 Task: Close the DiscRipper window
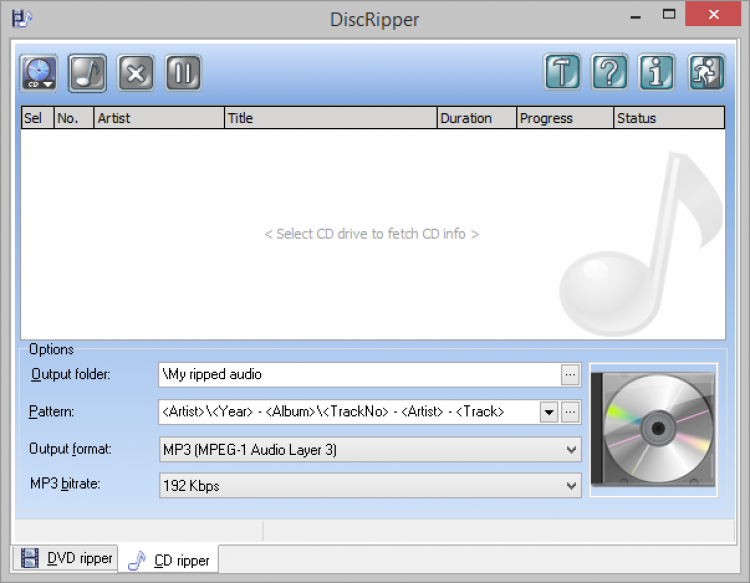(x=713, y=14)
